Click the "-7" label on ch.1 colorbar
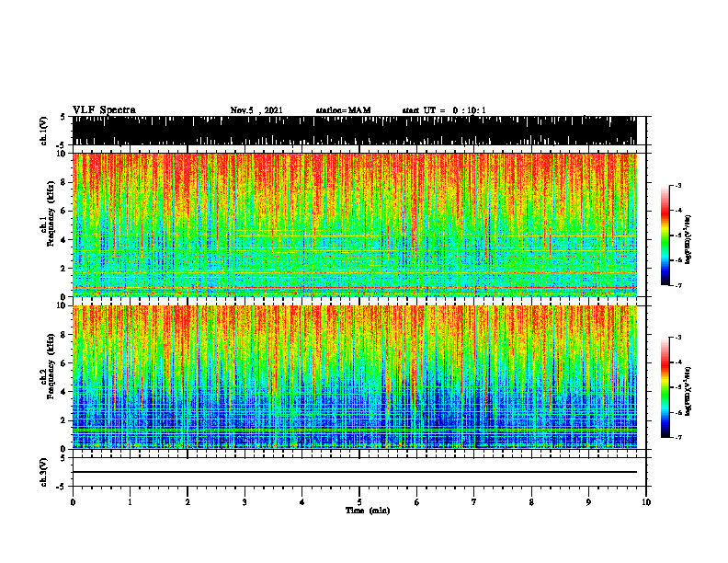The image size is (728, 563). coord(678,285)
